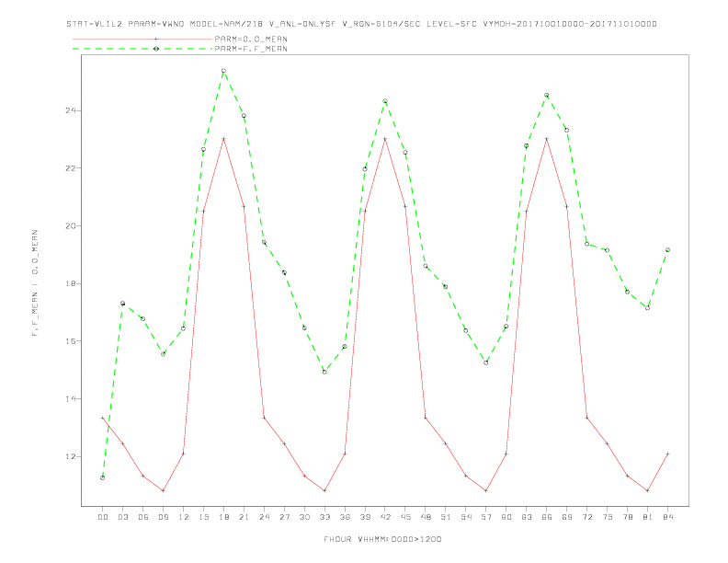Click x-axis forecast hour label 72
This screenshot has width=728, height=563.
point(586,517)
